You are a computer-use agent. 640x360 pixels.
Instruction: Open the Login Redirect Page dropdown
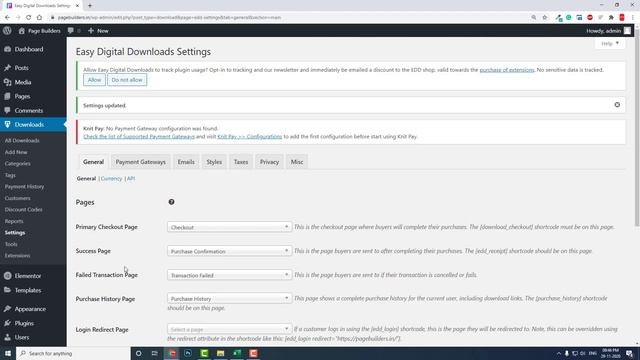click(x=229, y=329)
